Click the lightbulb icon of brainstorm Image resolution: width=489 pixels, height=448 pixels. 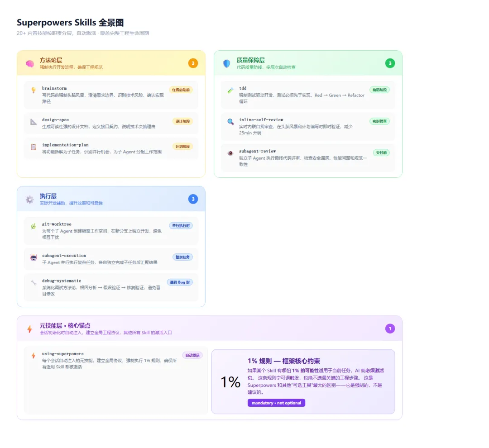coord(34,90)
